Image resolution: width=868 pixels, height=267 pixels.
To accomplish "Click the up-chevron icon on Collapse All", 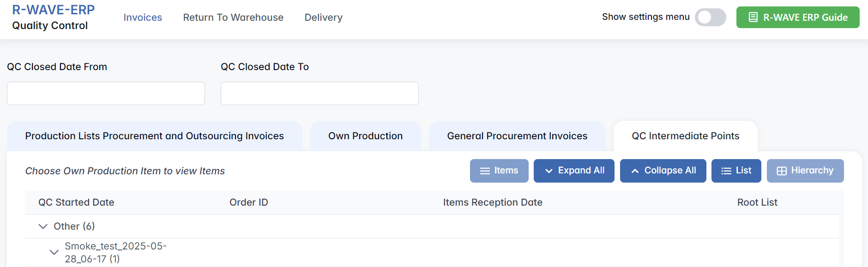I will tap(635, 171).
